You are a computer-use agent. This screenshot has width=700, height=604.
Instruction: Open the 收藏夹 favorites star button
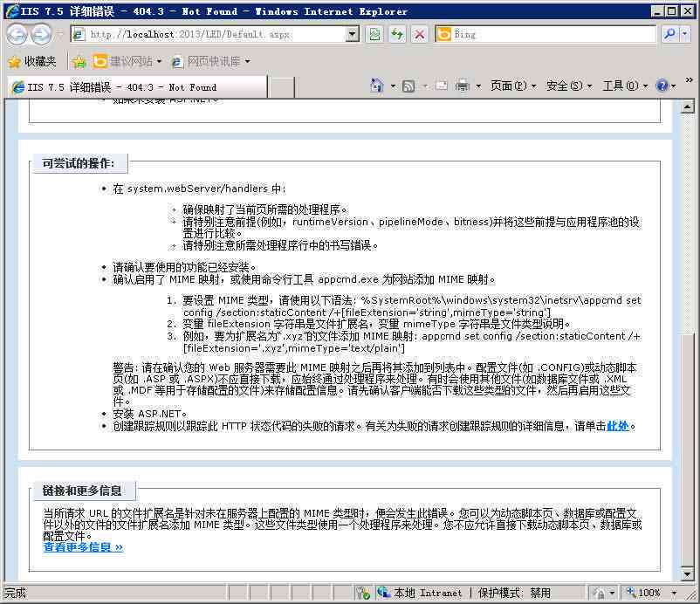pyautogui.click(x=32, y=62)
